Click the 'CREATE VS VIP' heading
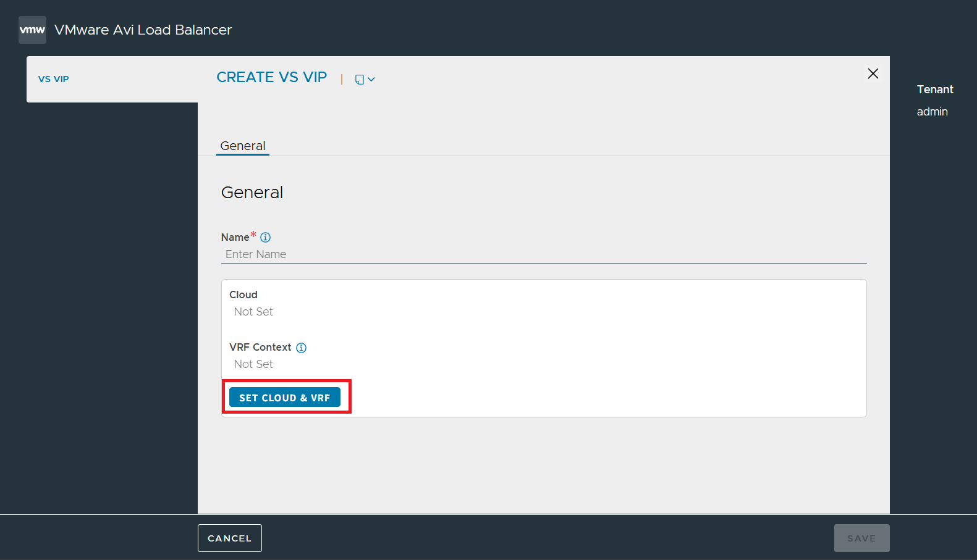This screenshot has height=560, width=977. click(271, 77)
